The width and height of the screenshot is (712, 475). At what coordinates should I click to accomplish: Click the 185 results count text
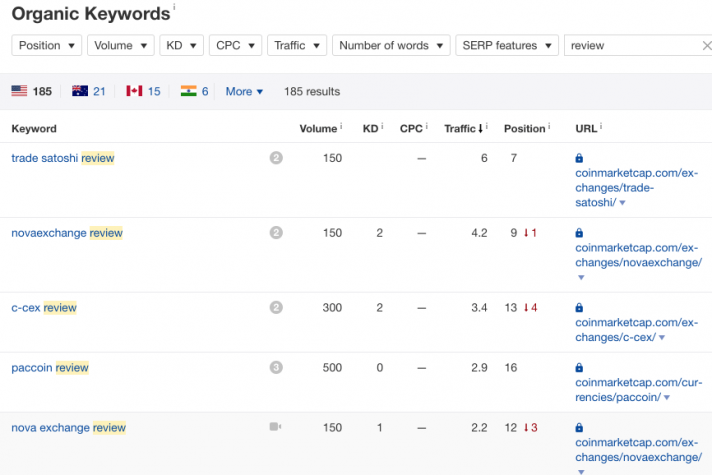click(x=312, y=91)
